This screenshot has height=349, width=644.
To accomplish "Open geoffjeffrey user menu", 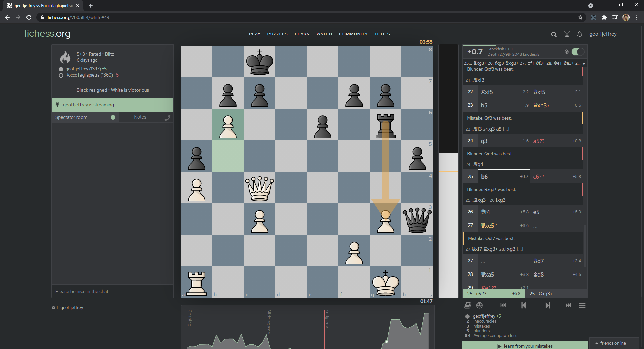I will coord(603,34).
